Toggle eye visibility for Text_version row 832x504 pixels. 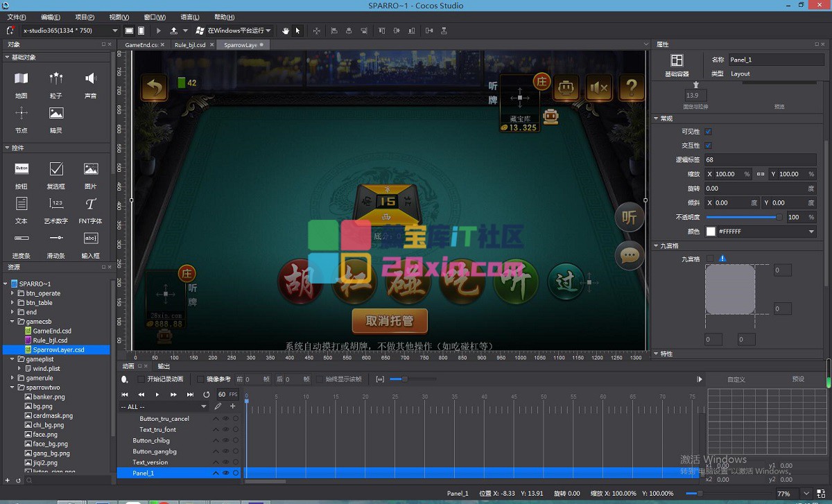click(x=225, y=462)
